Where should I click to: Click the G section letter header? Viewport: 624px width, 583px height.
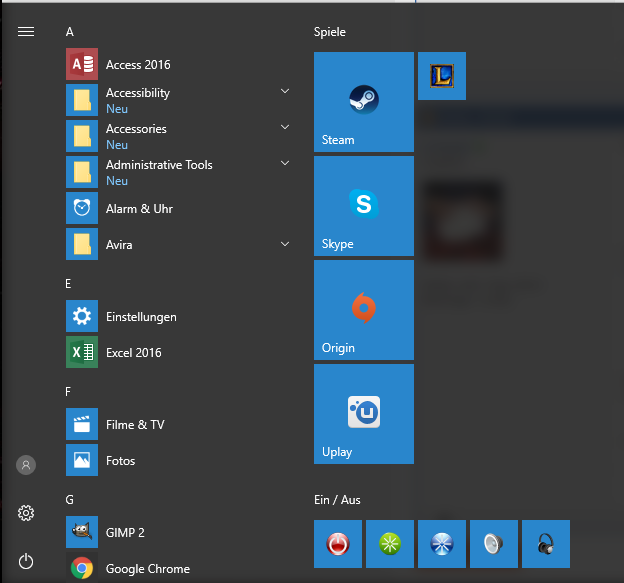[x=69, y=499]
